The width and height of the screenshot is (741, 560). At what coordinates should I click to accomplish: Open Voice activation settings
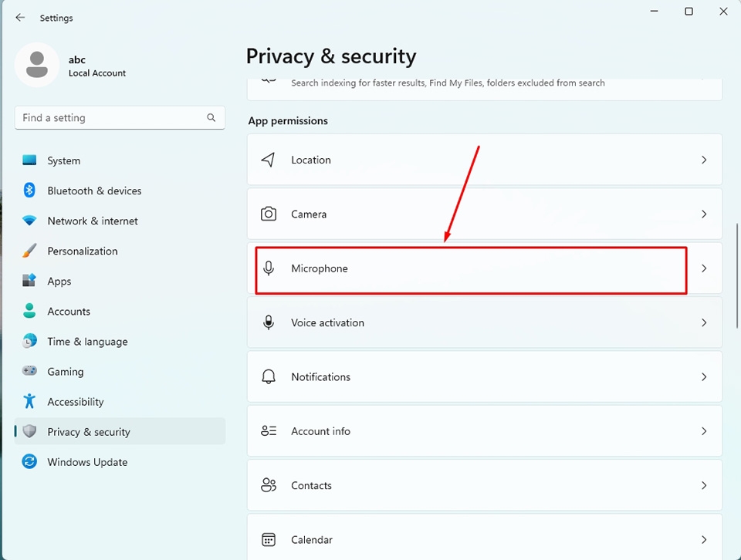[x=485, y=322]
